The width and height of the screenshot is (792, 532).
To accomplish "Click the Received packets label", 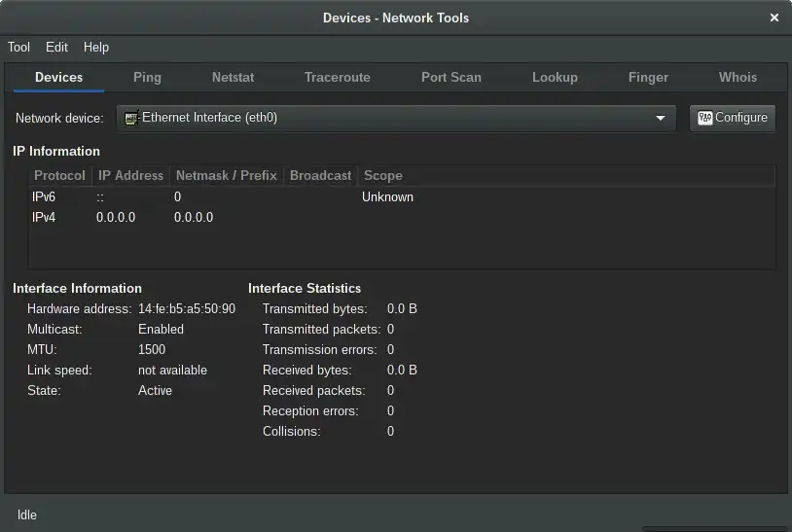I will click(x=313, y=391).
